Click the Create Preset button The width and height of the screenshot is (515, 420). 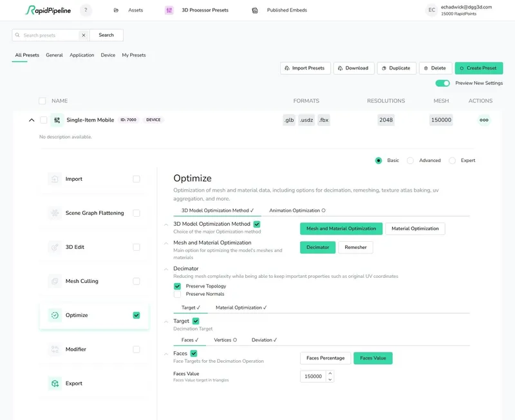tap(478, 68)
